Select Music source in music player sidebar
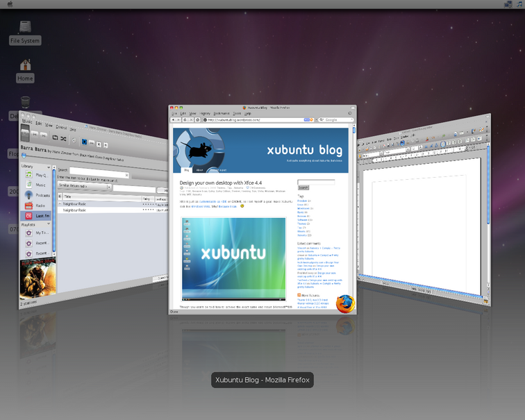This screenshot has height=420, width=525. (36, 185)
